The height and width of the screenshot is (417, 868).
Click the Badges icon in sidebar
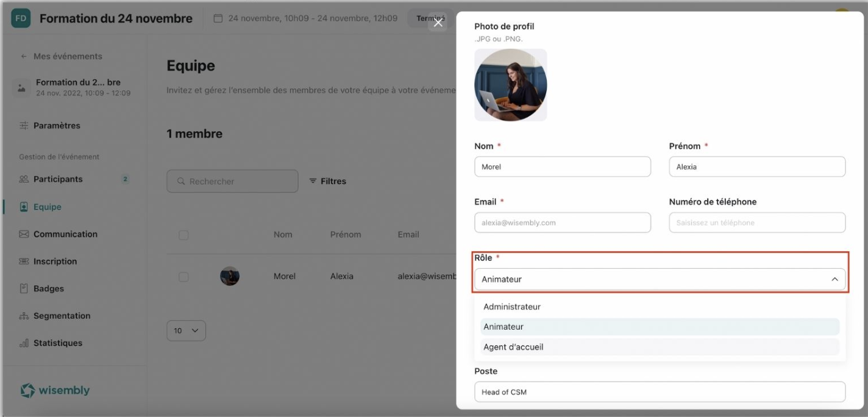pos(24,289)
